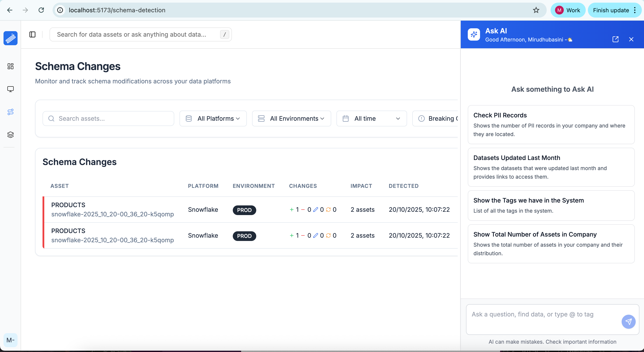Open the layers stack icon in sidebar
This screenshot has width=644, height=352.
(x=11, y=135)
